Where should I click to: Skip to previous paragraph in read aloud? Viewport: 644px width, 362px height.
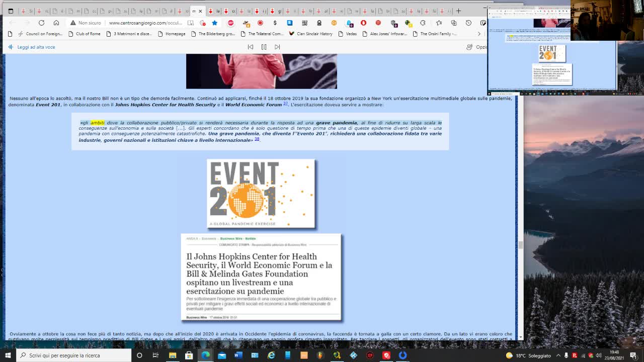(250, 47)
